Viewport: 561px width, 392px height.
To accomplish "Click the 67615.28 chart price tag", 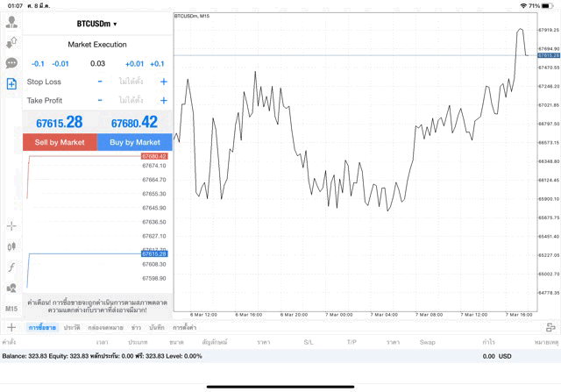I will click(549, 55).
